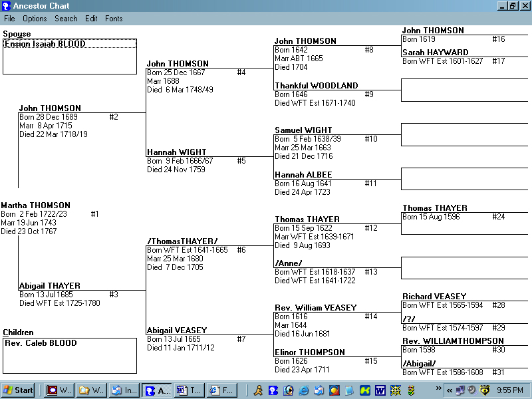Click the network computers tray icon
This screenshot has width=532, height=399.
[x=460, y=390]
